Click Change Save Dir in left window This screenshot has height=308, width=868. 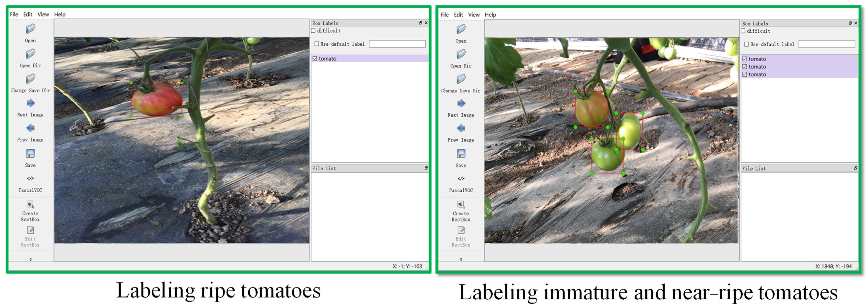(30, 79)
